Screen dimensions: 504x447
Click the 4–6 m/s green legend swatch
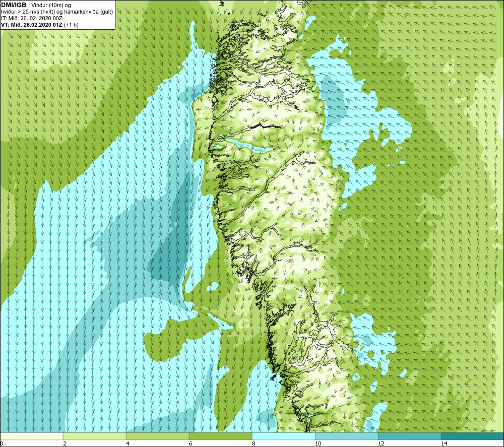pos(157,436)
